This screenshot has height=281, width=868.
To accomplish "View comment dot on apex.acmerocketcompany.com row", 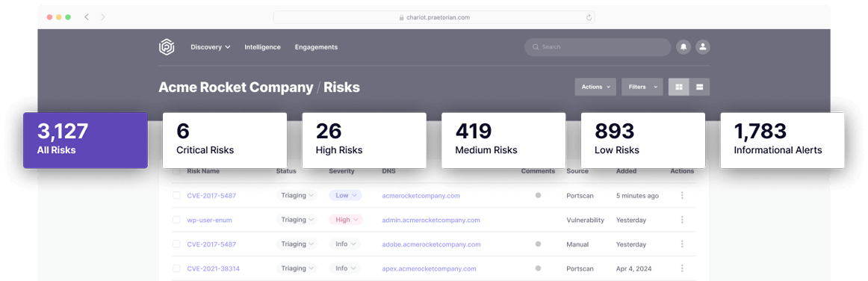I will click(x=538, y=268).
